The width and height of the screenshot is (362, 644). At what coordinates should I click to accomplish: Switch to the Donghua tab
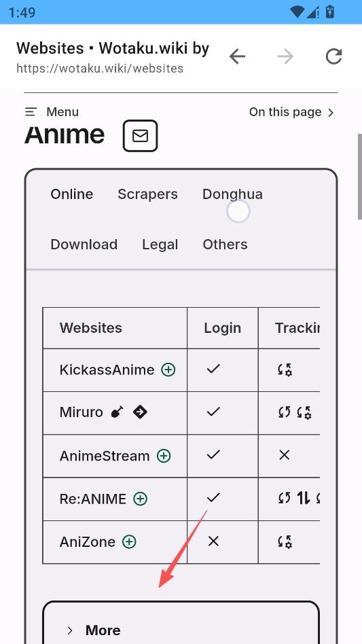pos(233,194)
